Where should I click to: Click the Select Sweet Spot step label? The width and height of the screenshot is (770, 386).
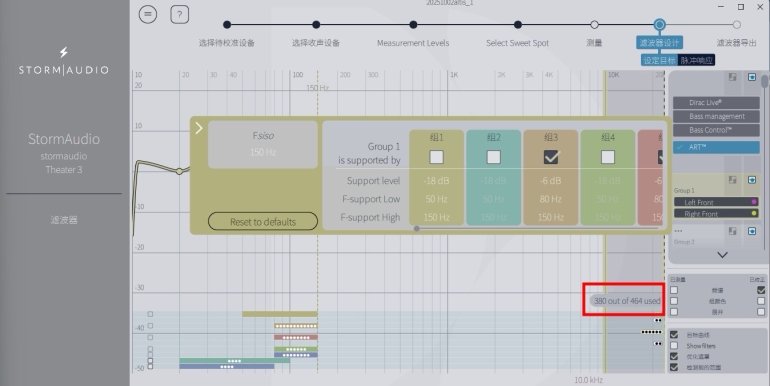point(518,43)
